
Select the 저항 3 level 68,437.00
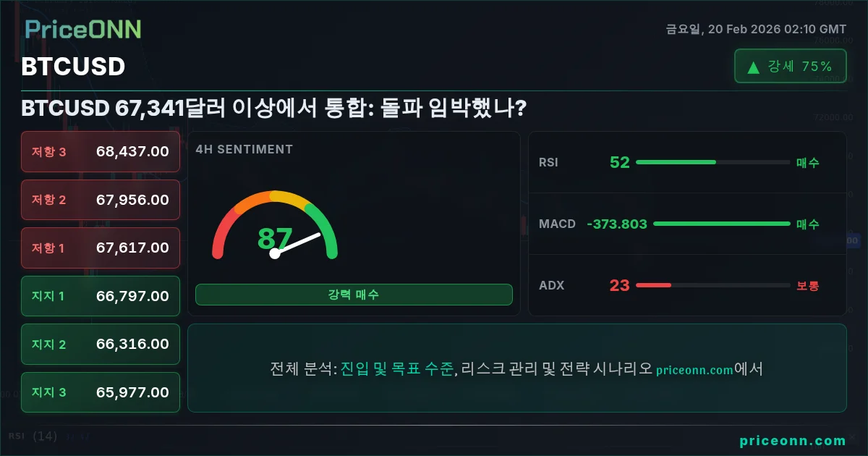coord(101,151)
